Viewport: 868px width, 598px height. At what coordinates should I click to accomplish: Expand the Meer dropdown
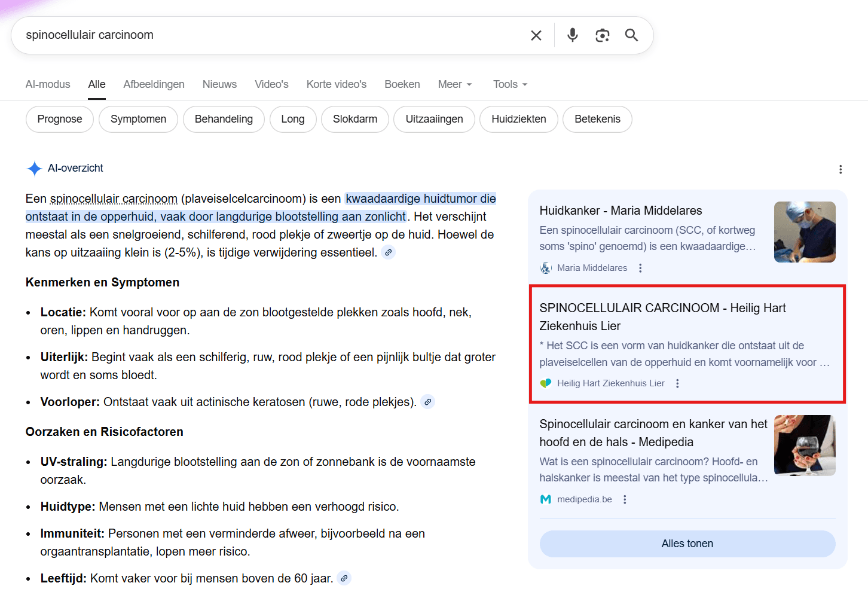[x=454, y=84]
